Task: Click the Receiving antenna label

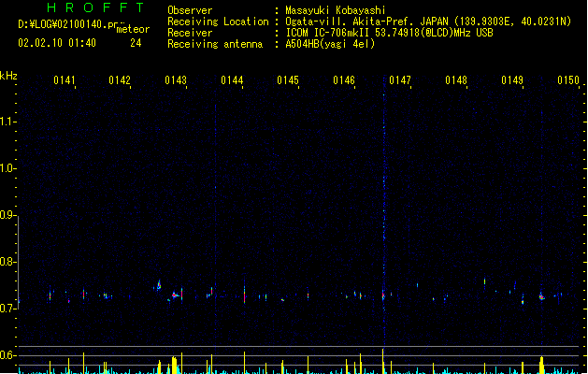Action: [215, 44]
